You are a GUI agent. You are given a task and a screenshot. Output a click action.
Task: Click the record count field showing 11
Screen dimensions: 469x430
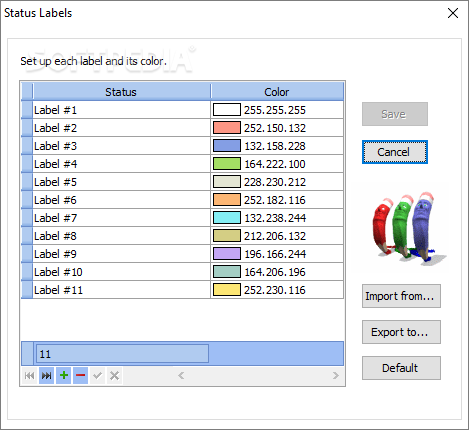(x=122, y=354)
